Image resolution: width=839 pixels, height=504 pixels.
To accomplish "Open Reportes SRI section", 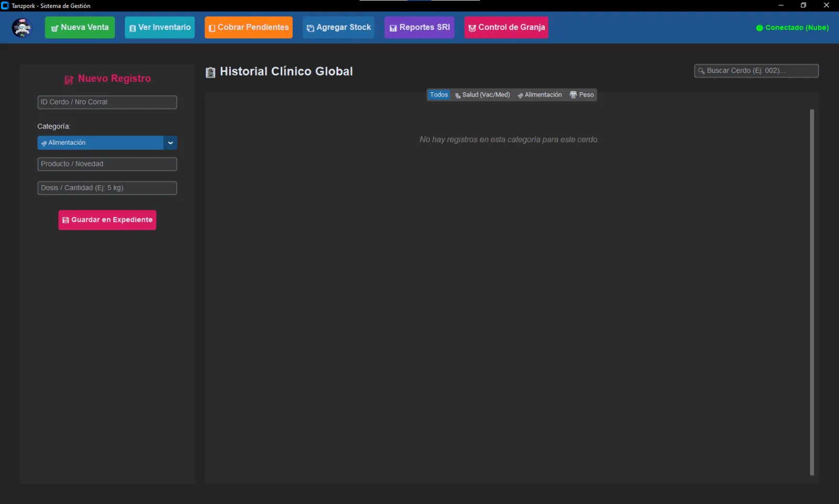I will coord(419,27).
